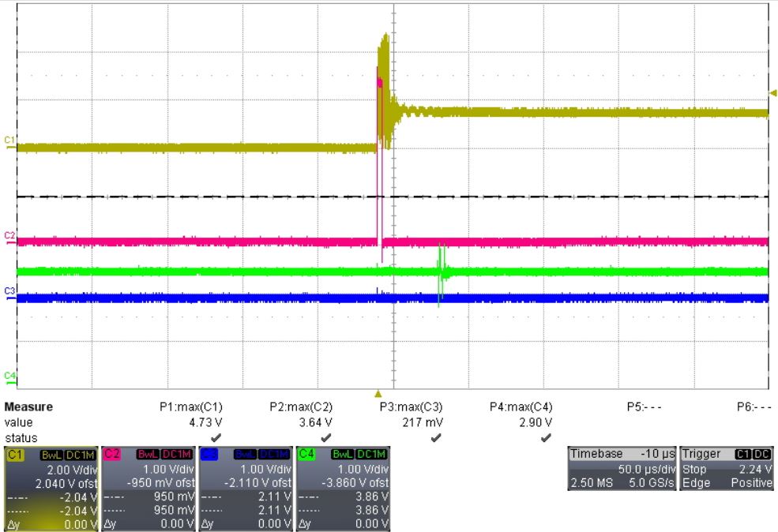Open the Trigger settings box
This screenshot has height=532, width=778.
[x=727, y=469]
